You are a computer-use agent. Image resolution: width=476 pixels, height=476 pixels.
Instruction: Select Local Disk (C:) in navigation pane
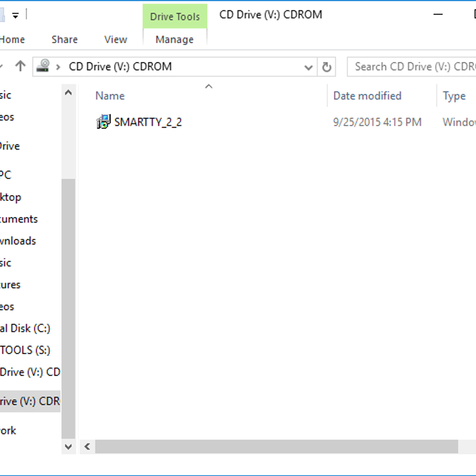(x=25, y=328)
